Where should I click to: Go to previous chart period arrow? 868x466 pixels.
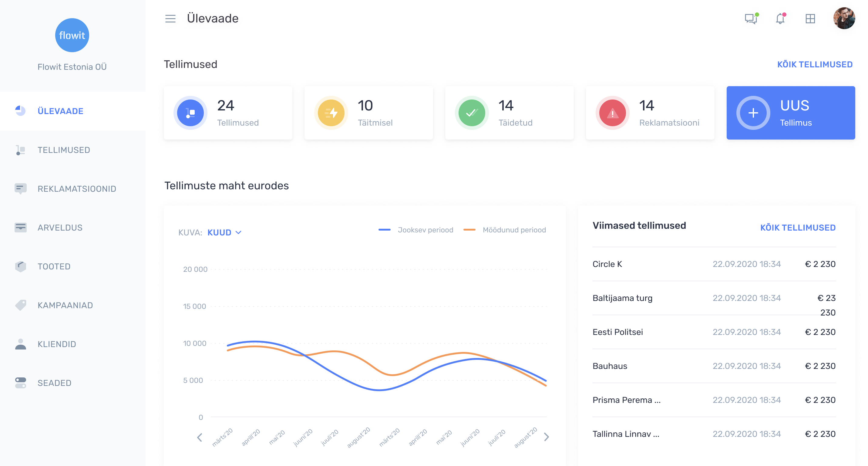click(200, 437)
